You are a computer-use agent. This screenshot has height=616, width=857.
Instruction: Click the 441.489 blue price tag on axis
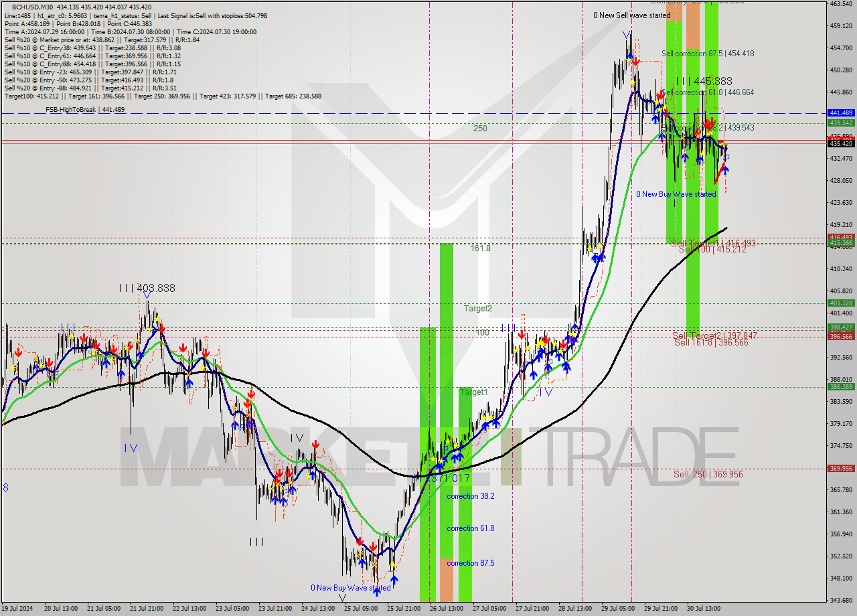[841, 113]
